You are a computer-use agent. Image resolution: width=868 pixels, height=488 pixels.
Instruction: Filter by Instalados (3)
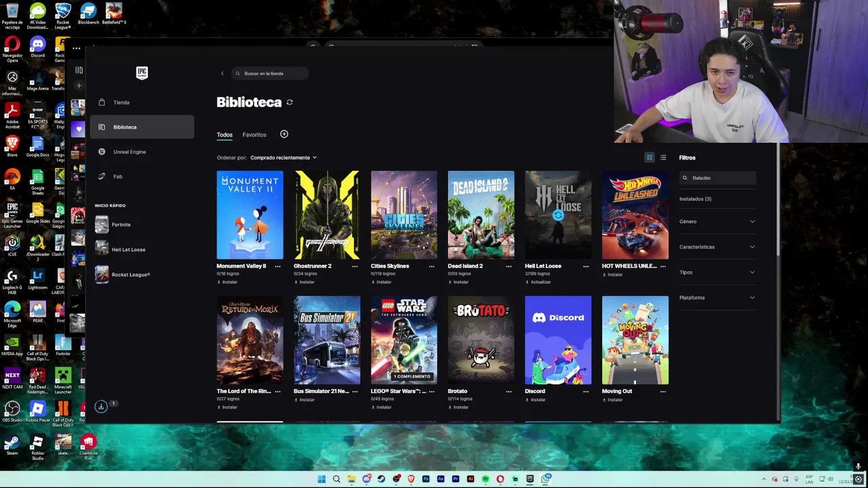coord(695,199)
